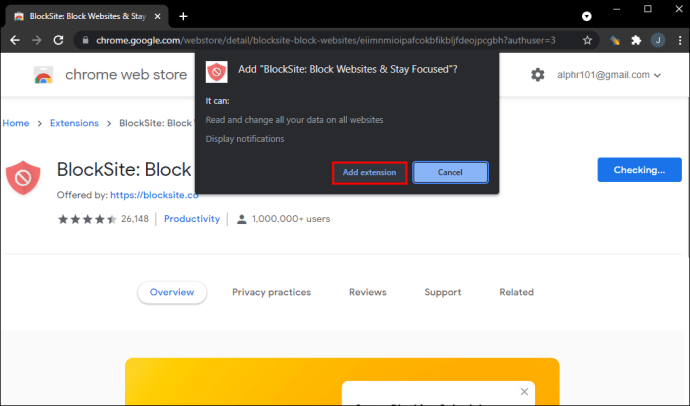View site info via the lock icon
The width and height of the screenshot is (690, 406).
tap(85, 40)
